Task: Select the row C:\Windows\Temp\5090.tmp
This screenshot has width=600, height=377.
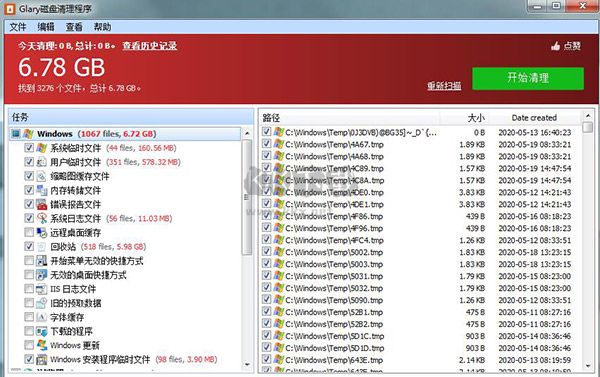Action: point(420,300)
